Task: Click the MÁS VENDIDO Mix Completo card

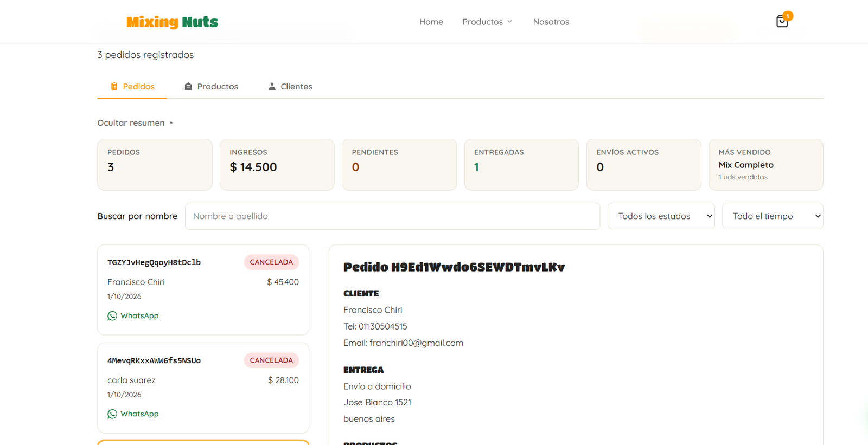Action: click(766, 165)
